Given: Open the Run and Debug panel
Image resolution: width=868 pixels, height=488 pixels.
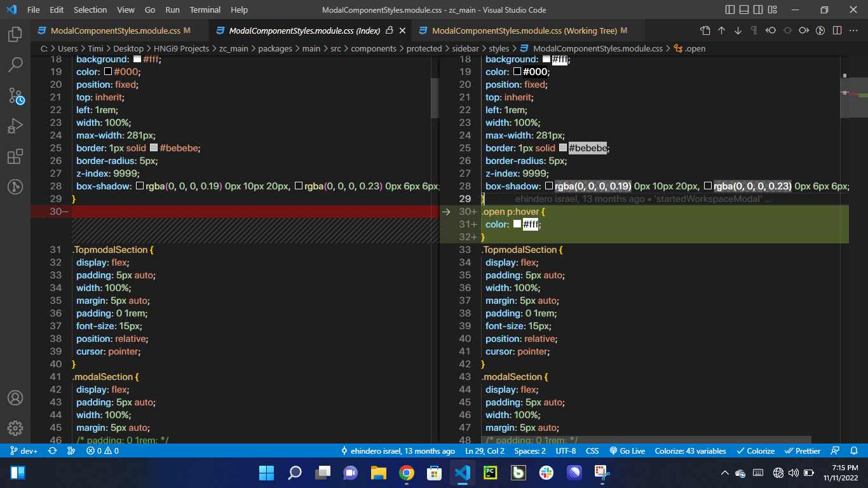Looking at the screenshot, I should 16,125.
